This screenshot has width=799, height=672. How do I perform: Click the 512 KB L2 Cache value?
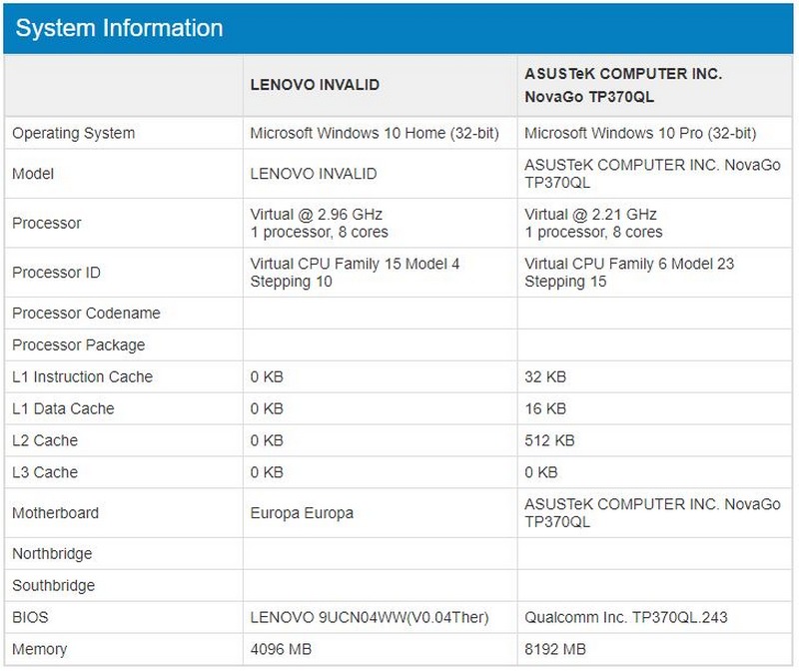pyautogui.click(x=550, y=440)
